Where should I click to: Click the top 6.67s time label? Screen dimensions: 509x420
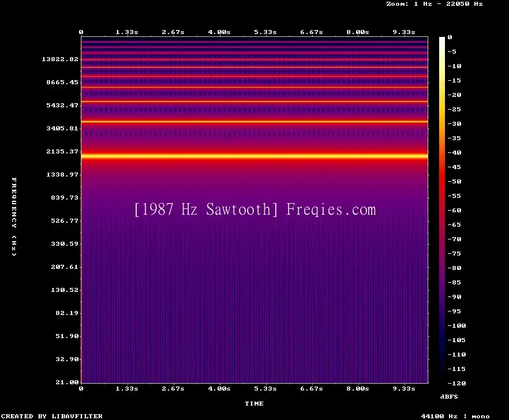(311, 32)
